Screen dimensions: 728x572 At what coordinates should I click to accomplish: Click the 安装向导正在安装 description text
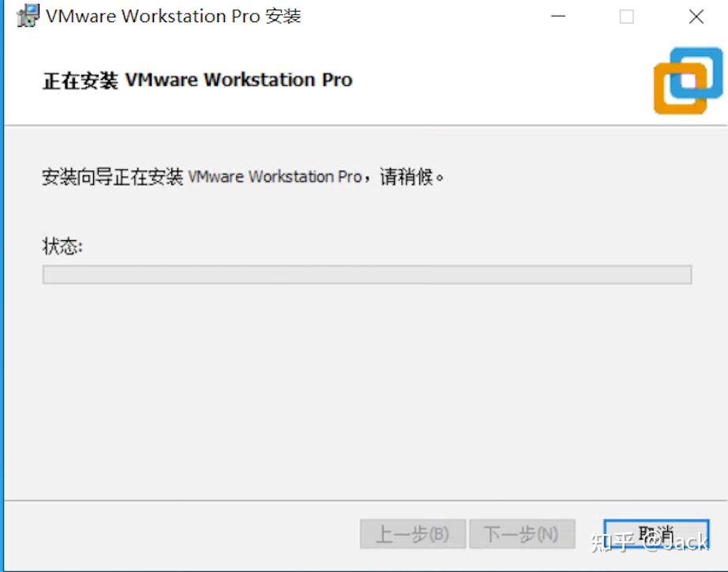click(112, 177)
